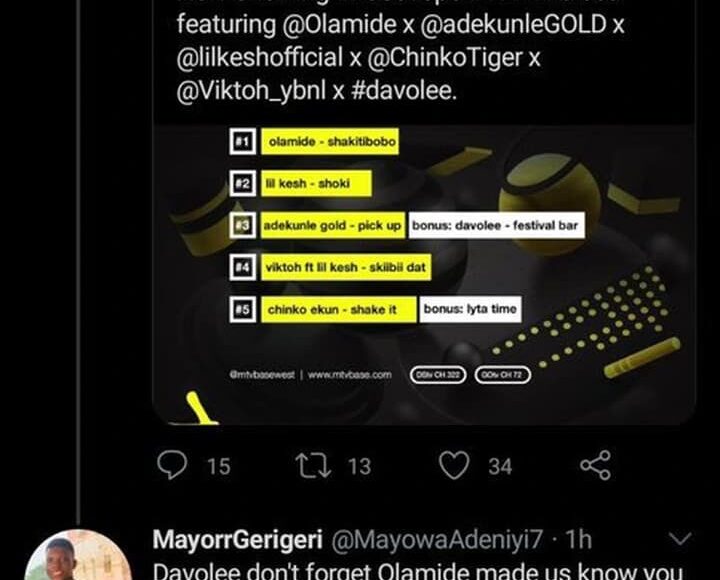The height and width of the screenshot is (580, 720).
Task: Expand MayorrGerigeri tweet options chevron
Action: (681, 538)
